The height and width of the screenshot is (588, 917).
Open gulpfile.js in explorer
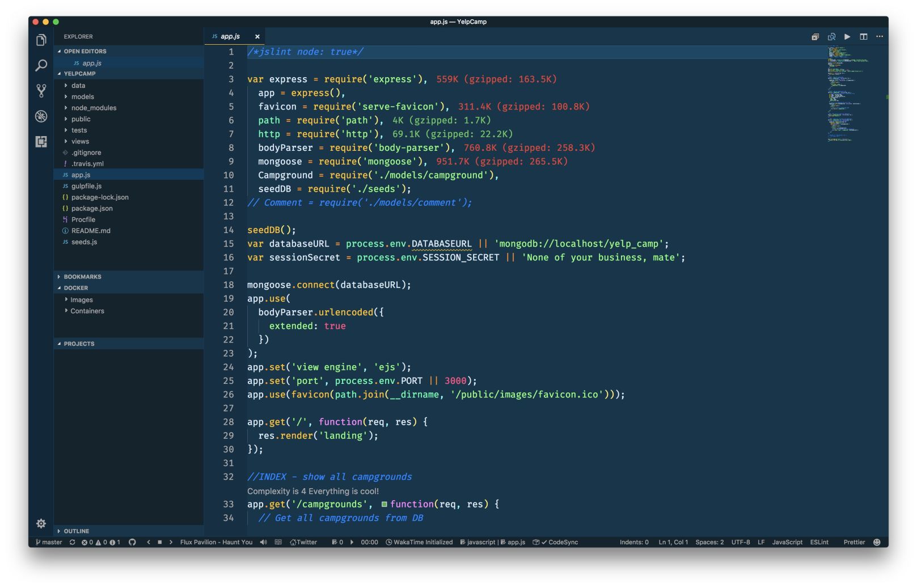coord(129,186)
